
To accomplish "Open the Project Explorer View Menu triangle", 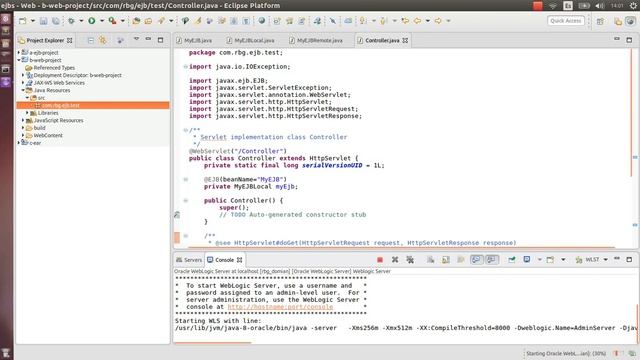I will 136,39.
